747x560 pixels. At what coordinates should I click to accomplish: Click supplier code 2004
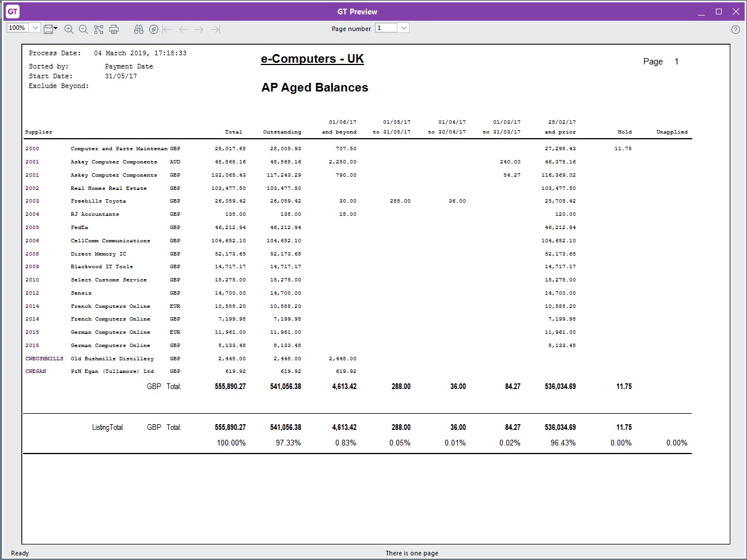tap(32, 214)
